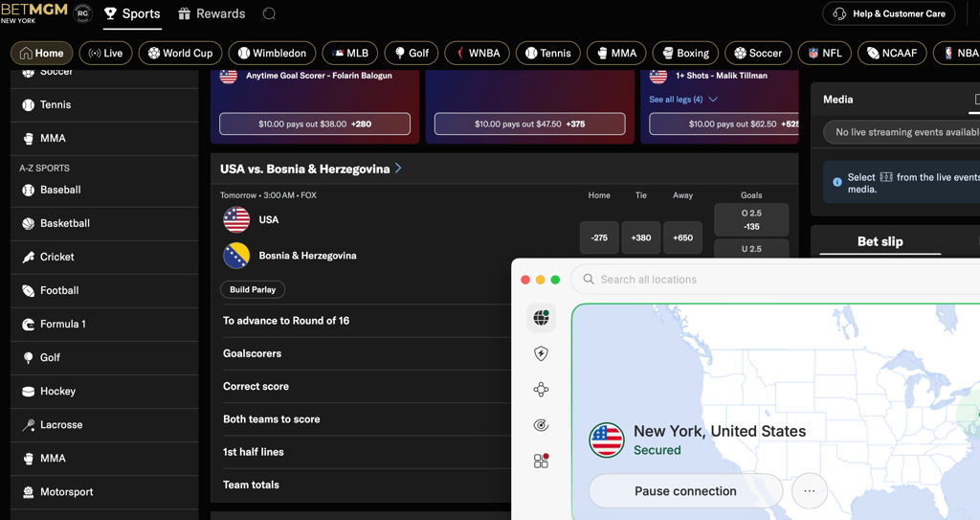Pick Tie odds +380

click(x=640, y=237)
